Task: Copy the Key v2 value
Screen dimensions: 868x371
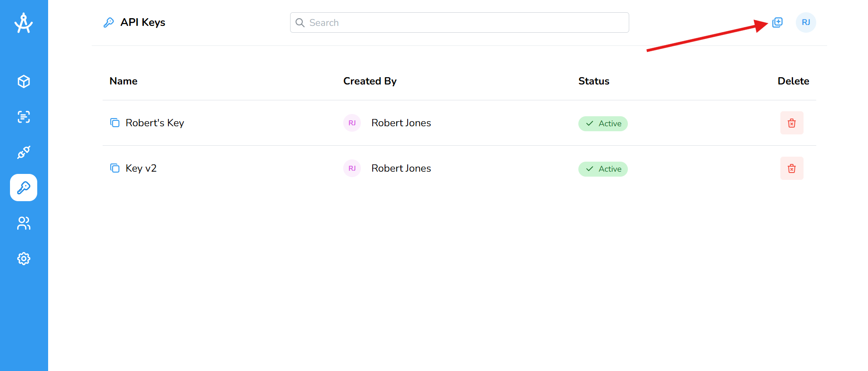Action: tap(115, 168)
